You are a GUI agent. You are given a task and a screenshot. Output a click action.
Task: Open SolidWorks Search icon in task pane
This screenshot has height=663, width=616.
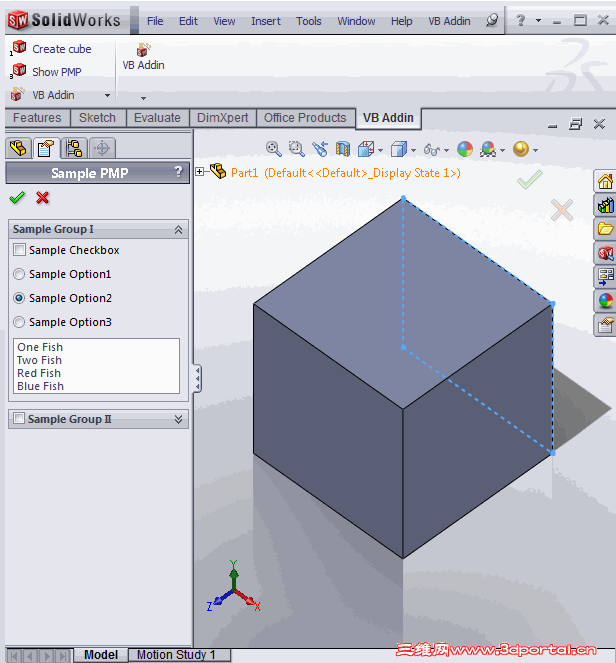(x=605, y=253)
